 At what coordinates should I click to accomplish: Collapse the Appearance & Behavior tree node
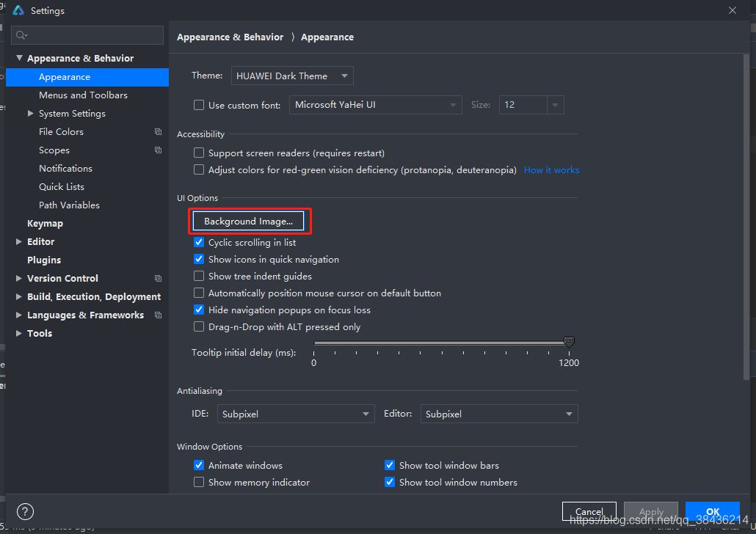[x=19, y=58]
